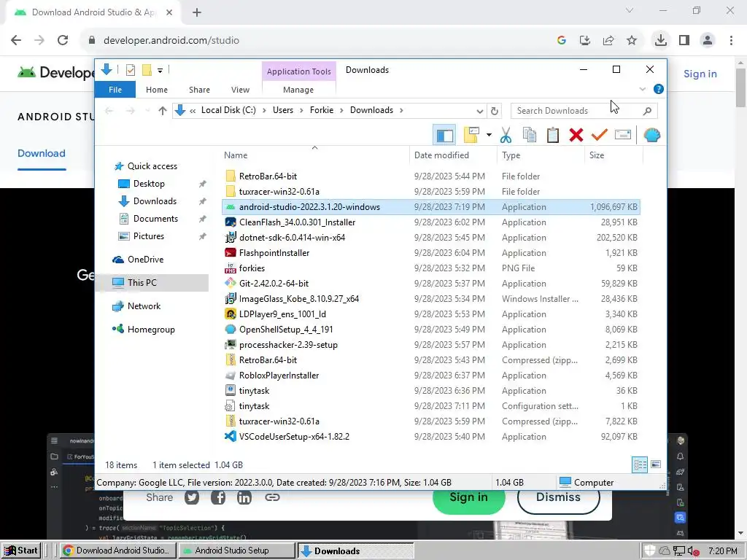Expand the Recent locations dropdown arrow
The image size is (747, 560).
147,111
